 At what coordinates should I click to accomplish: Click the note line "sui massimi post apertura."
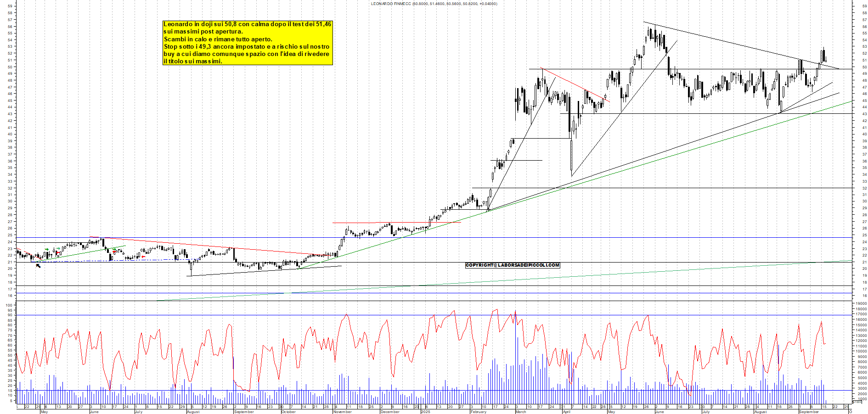pos(203,31)
